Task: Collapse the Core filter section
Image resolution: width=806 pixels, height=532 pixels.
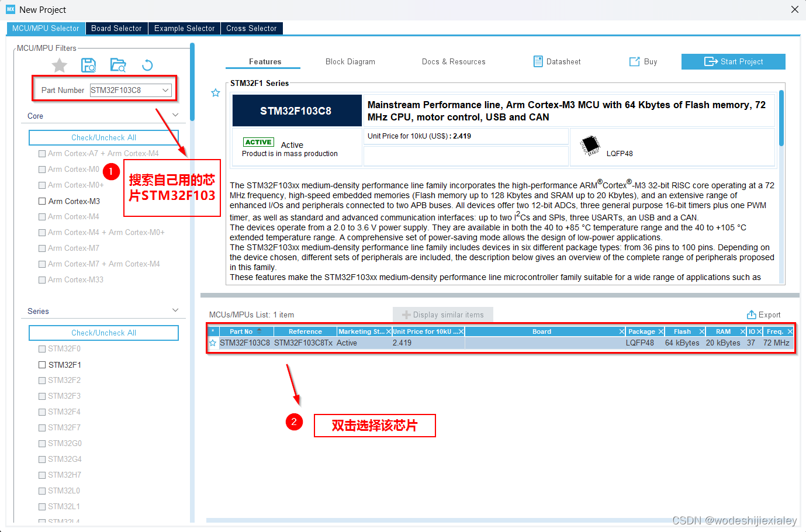Action: point(175,115)
